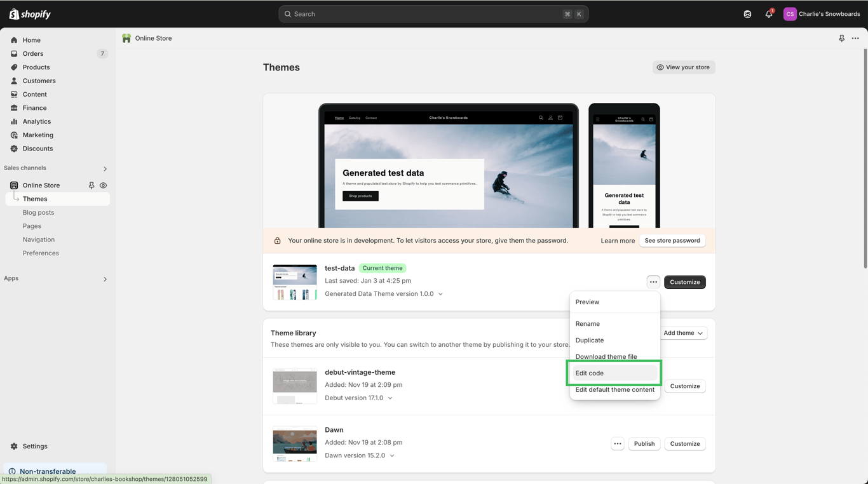The width and height of the screenshot is (868, 484).
Task: Open the Shopify Inbox chat icon
Action: 747,13
